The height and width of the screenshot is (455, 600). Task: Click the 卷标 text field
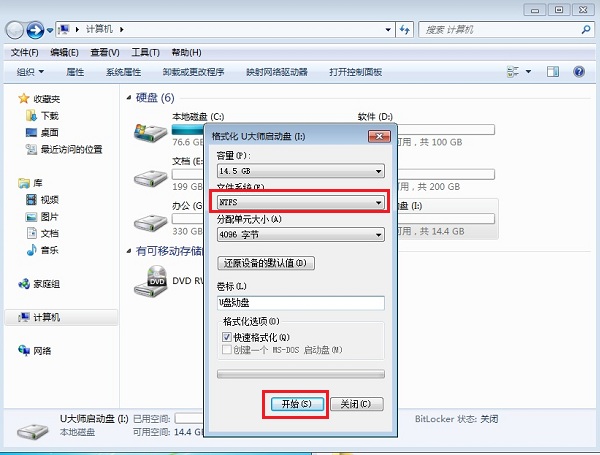pos(301,303)
